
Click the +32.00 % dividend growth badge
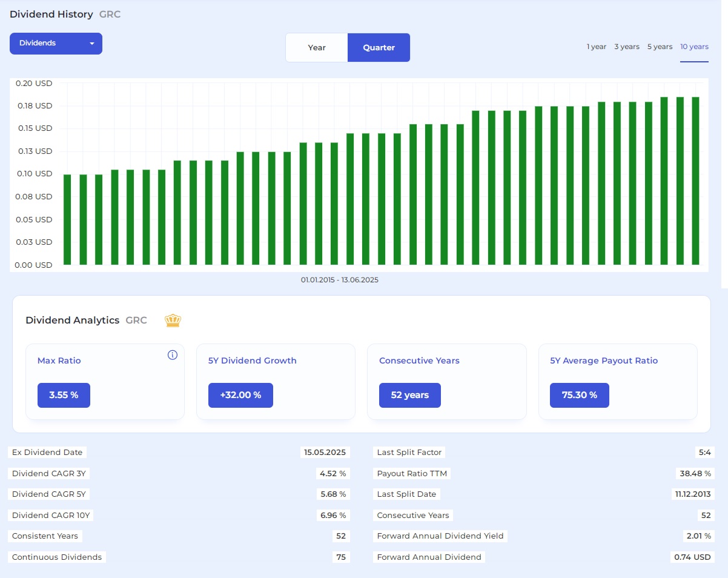(240, 395)
